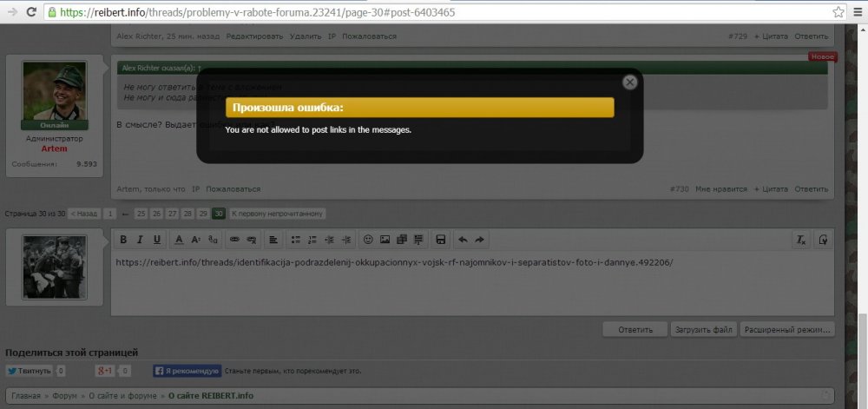Screen dimensions: 868x409
Task: Toggle bold formatting in editor
Action: (x=123, y=240)
